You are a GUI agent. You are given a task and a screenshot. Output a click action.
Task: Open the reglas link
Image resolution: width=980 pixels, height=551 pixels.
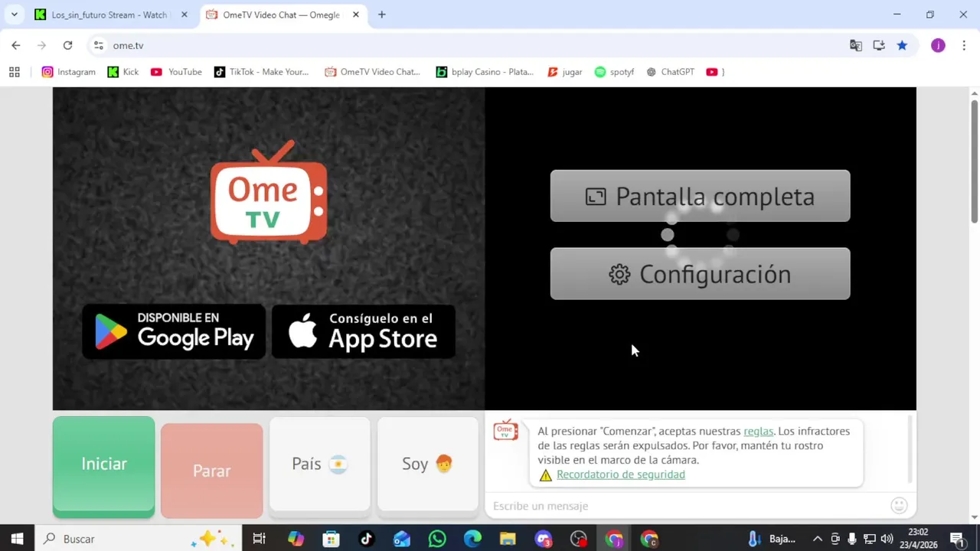point(758,431)
